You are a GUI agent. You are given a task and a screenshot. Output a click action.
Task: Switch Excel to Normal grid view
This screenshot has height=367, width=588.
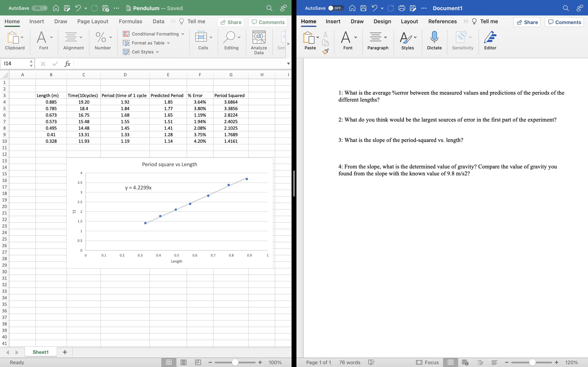coord(169,362)
